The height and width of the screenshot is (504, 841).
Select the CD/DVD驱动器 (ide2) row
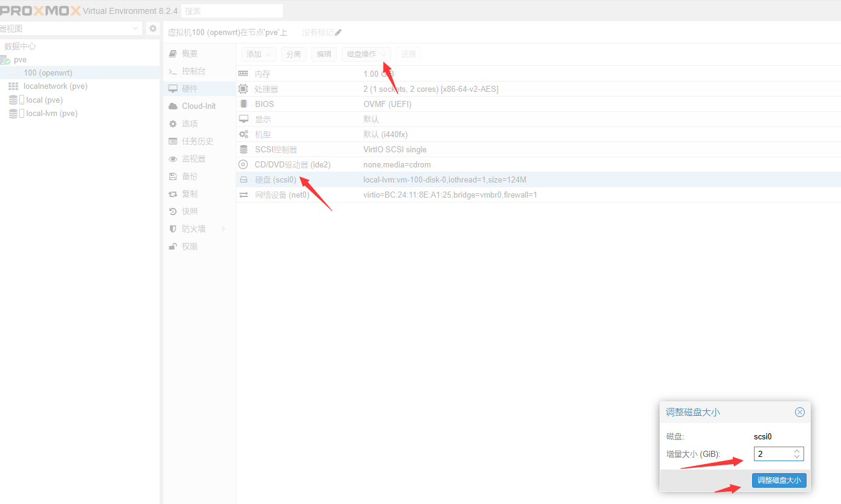[292, 164]
